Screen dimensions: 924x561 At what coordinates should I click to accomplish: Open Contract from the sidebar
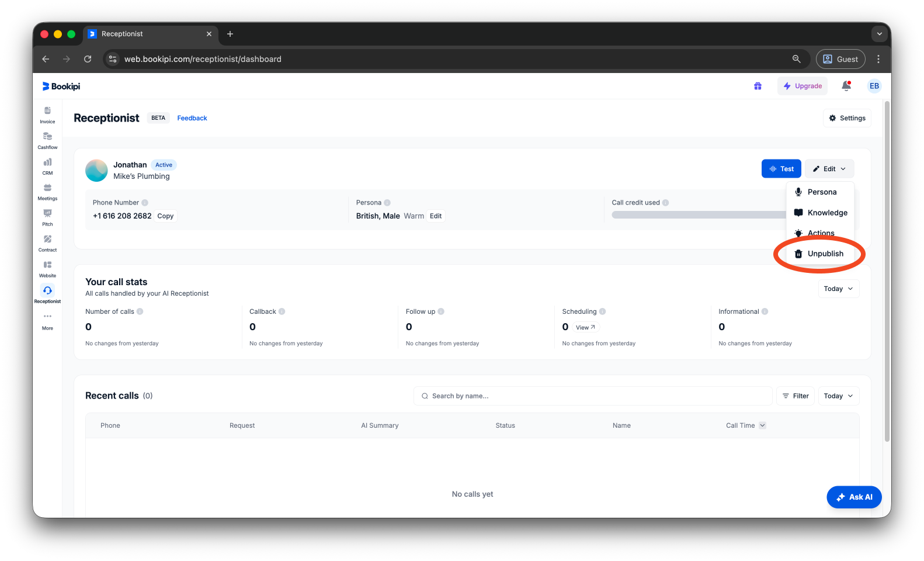coord(47,243)
